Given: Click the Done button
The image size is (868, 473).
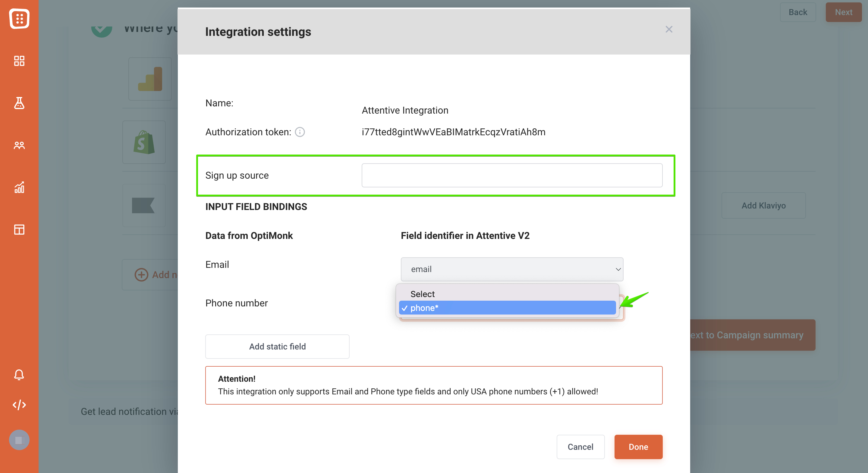Looking at the screenshot, I should pyautogui.click(x=638, y=447).
